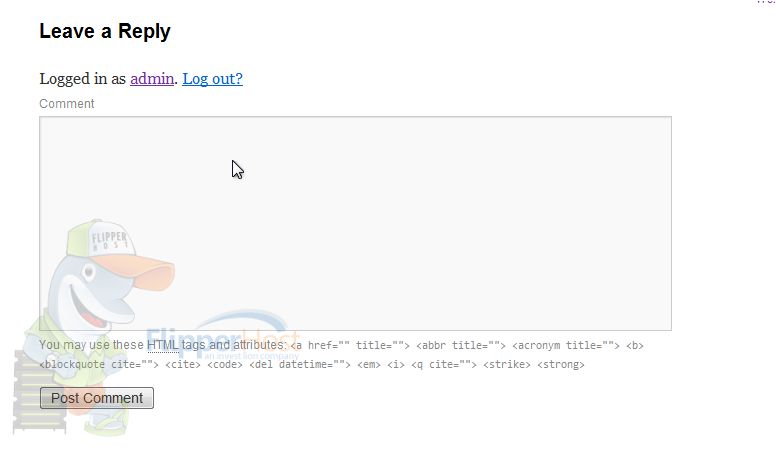Screen dimensions: 776x450
Task: Submit with the Post Comment button
Action: (x=97, y=398)
